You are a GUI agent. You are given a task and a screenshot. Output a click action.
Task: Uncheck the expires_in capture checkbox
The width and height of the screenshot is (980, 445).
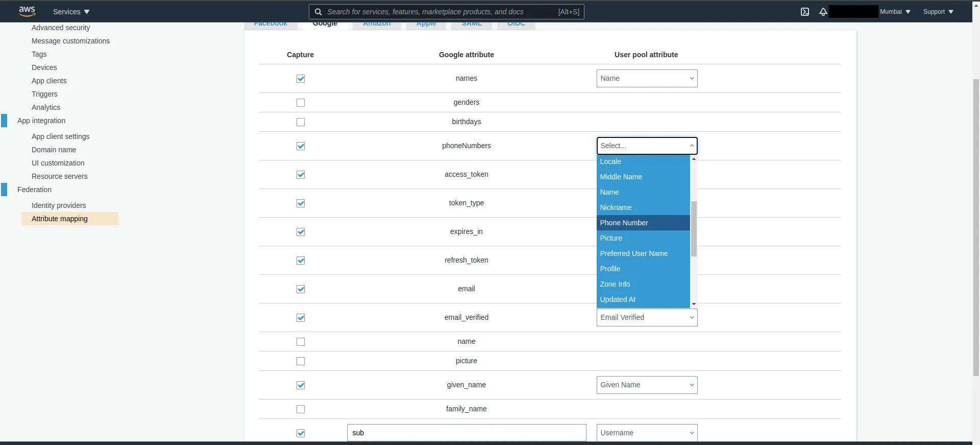tap(301, 232)
